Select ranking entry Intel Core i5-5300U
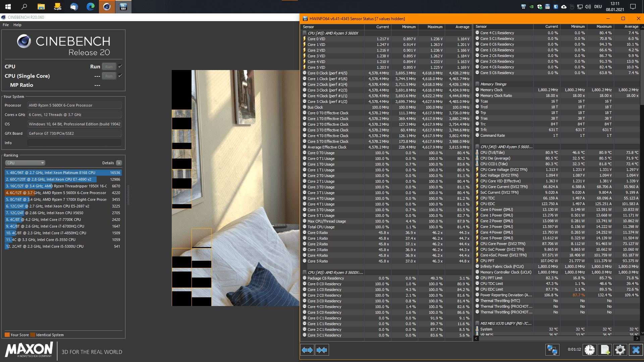 coord(63,246)
